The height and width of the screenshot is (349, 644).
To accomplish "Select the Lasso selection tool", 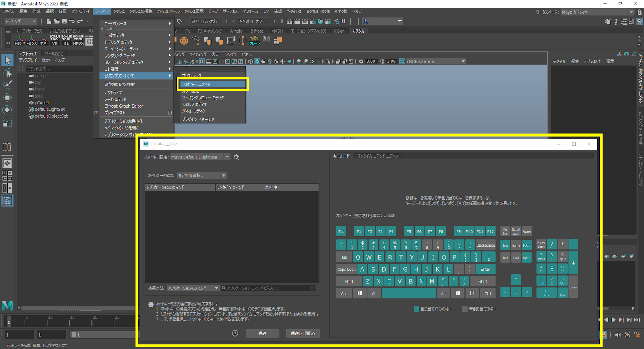I will [7, 73].
